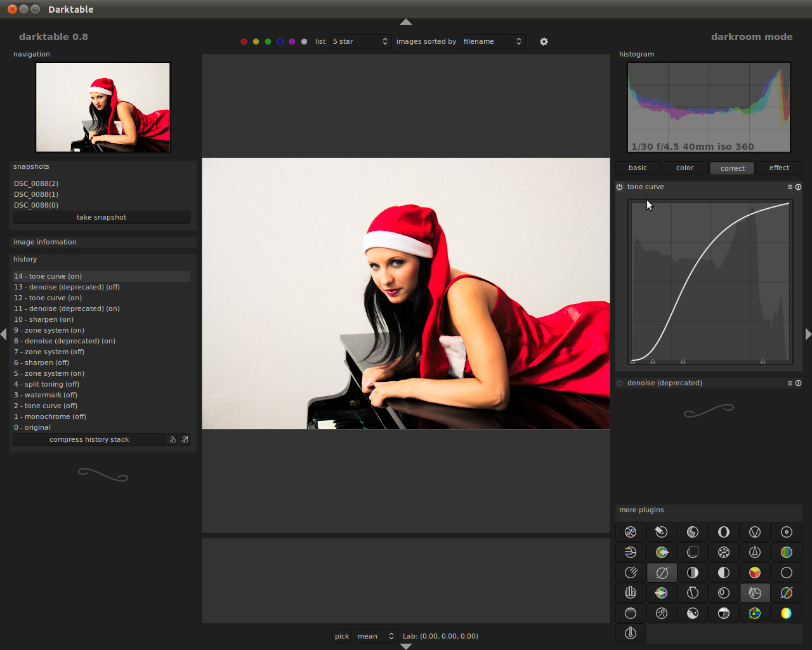Click the bar-chart levels plugin icon

pyautogui.click(x=630, y=593)
